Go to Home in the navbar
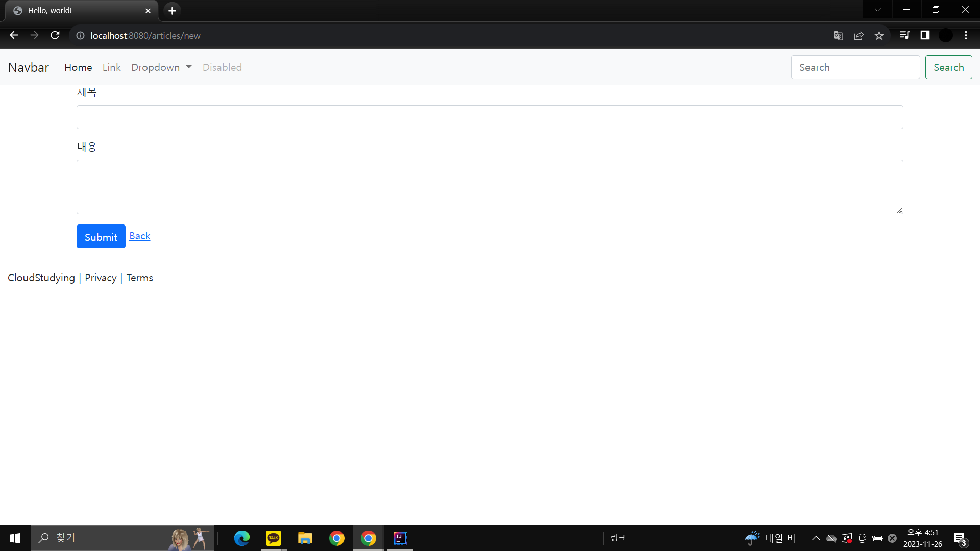Image resolution: width=980 pixels, height=551 pixels. coord(78,67)
